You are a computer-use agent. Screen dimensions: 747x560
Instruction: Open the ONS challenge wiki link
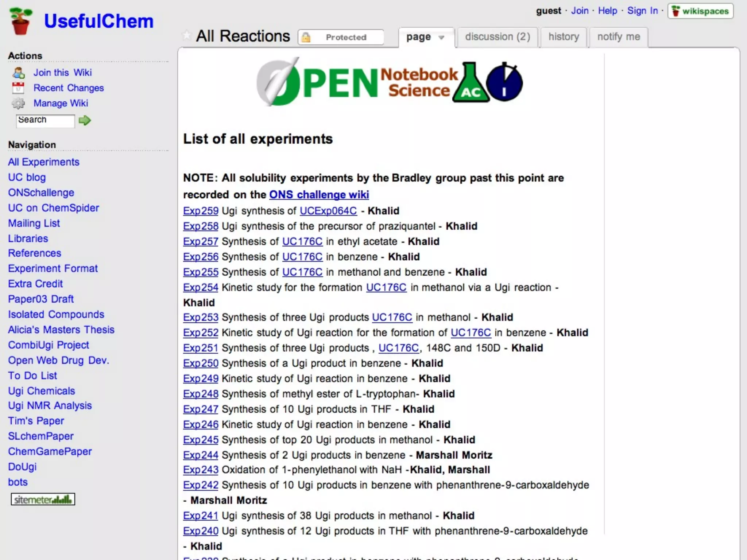point(319,195)
